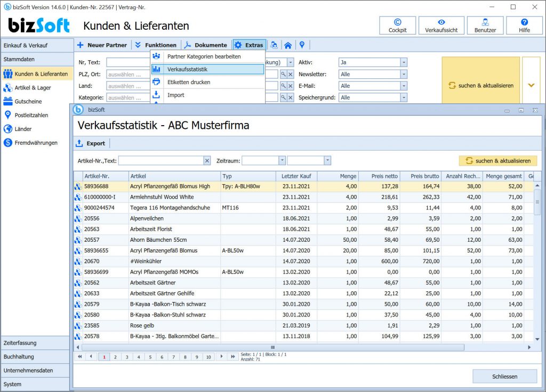
Task: Click the large suchen & aktualisieren main button
Action: pyautogui.click(x=481, y=85)
